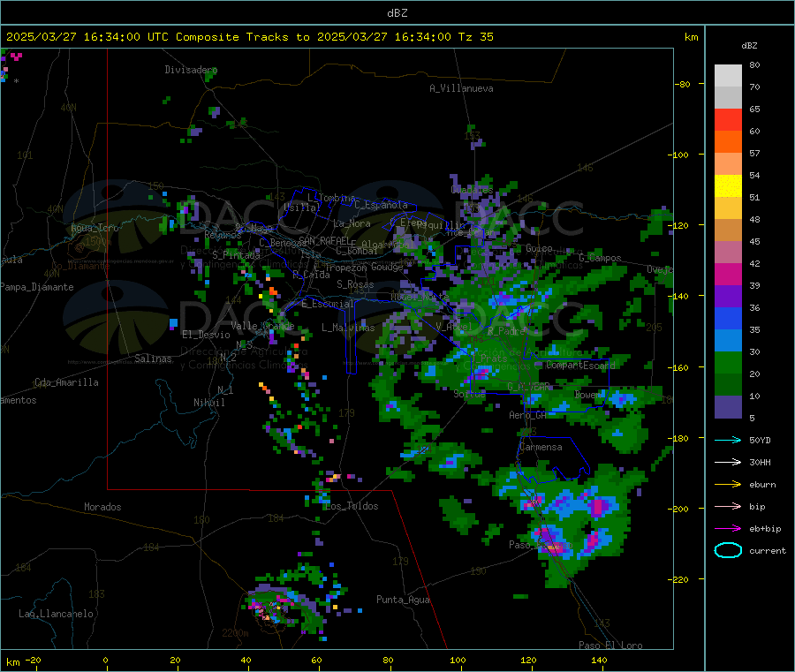Click the Pampa_Diamante map label
The image size is (795, 672).
[x=37, y=287]
